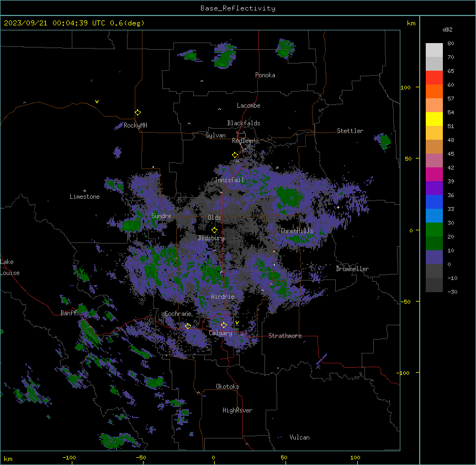The width and height of the screenshot is (476, 465).
Task: Click the Lacombe city label
Action: [248, 105]
